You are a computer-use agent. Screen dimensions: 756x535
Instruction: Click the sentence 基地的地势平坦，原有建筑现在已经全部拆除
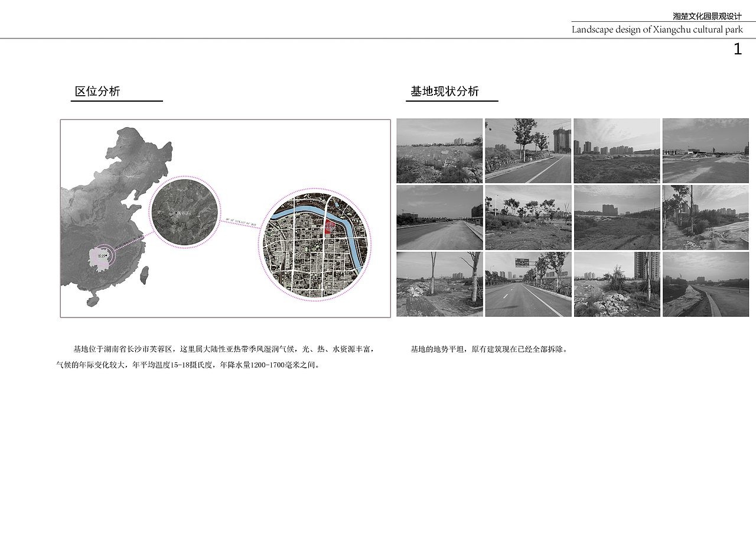(490, 349)
